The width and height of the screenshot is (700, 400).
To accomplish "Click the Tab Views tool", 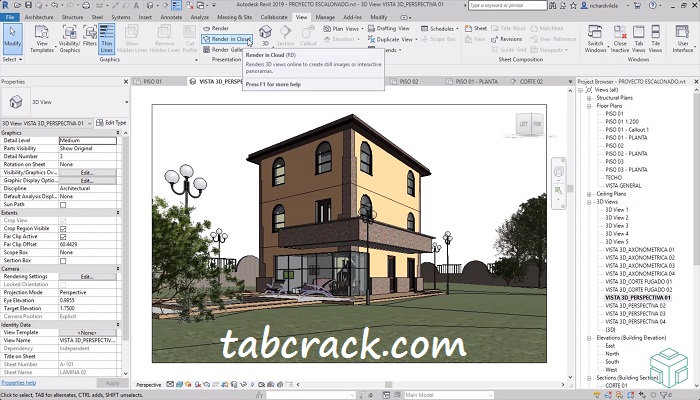I will [638, 39].
